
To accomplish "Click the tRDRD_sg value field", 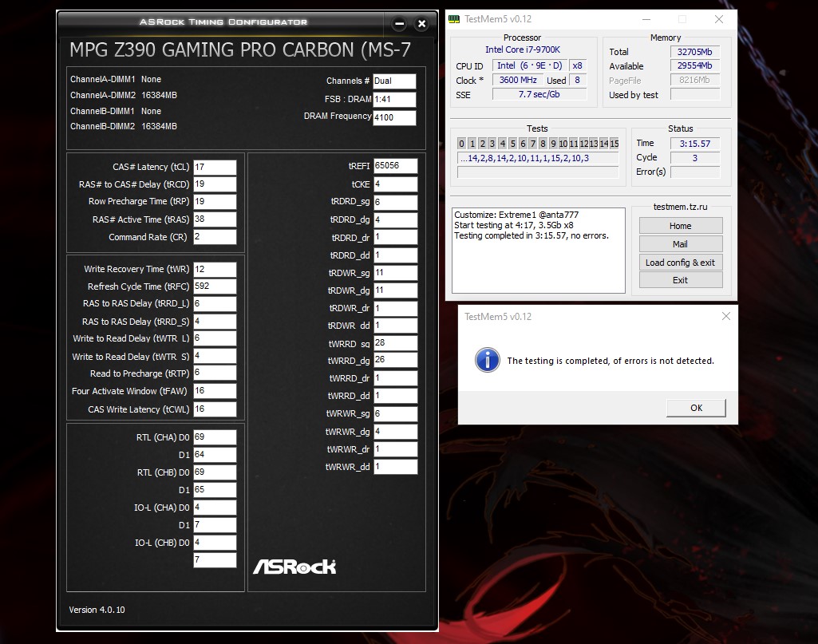I will (396, 203).
